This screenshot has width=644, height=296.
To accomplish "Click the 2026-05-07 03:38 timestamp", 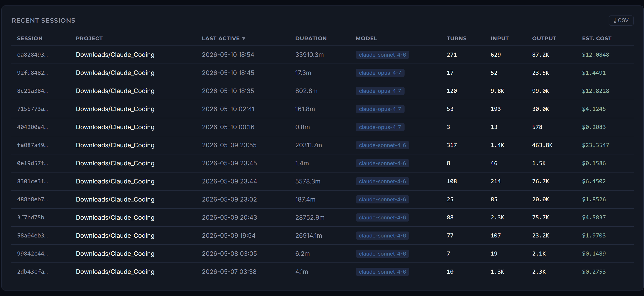I will [229, 271].
